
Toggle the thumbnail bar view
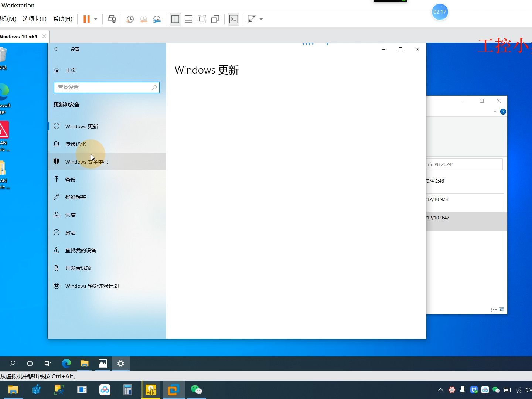(x=188, y=19)
